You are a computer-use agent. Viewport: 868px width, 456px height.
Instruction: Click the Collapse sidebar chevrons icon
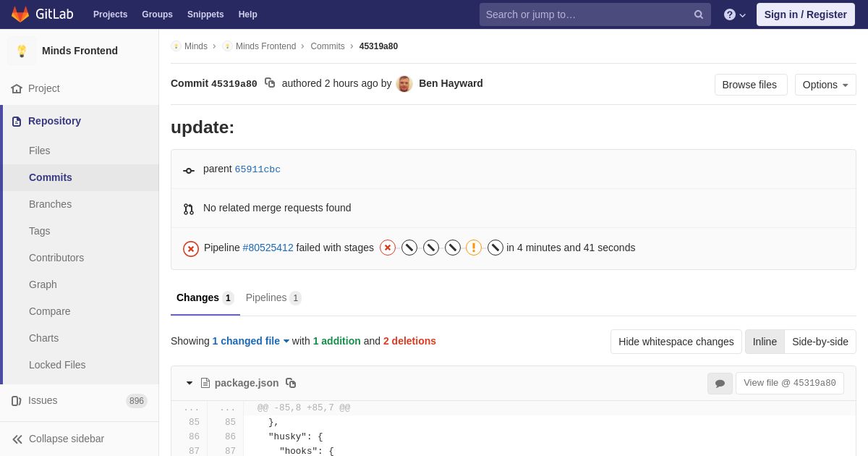click(x=17, y=439)
